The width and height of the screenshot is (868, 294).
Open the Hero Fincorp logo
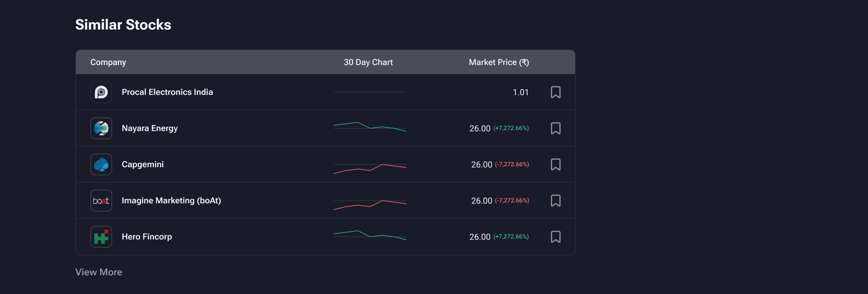pos(101,237)
